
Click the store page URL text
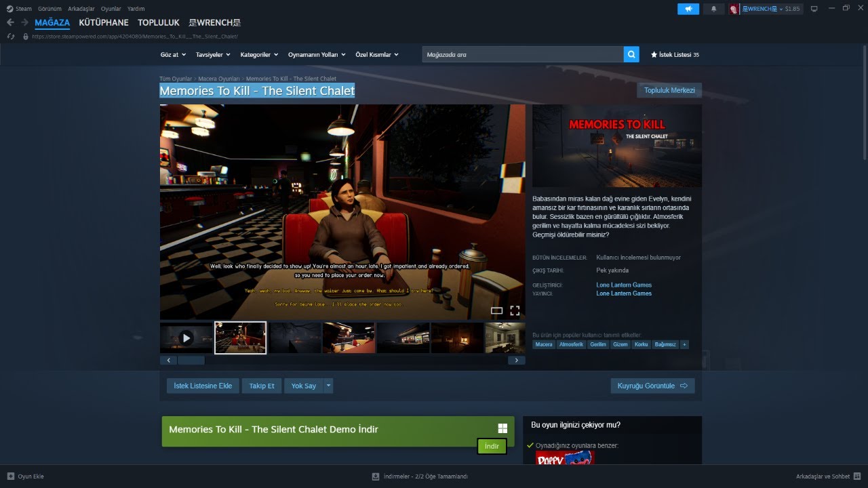coord(135,37)
